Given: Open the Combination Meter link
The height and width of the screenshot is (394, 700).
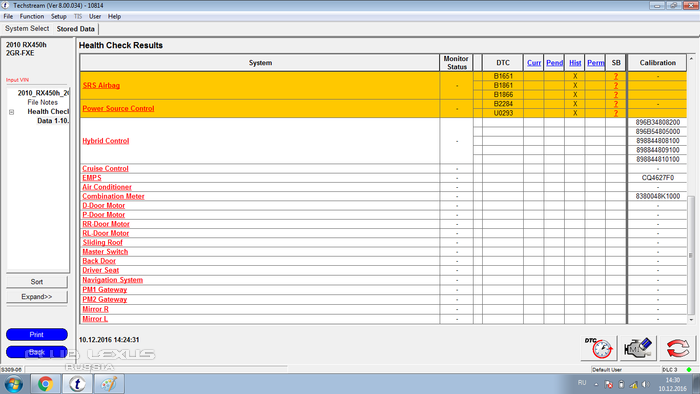Looking at the screenshot, I should click(x=113, y=196).
